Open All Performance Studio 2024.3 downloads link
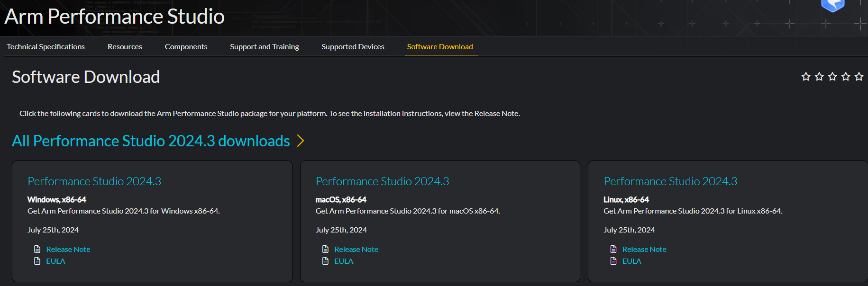Screen dimensions: 868x286 tap(151, 141)
